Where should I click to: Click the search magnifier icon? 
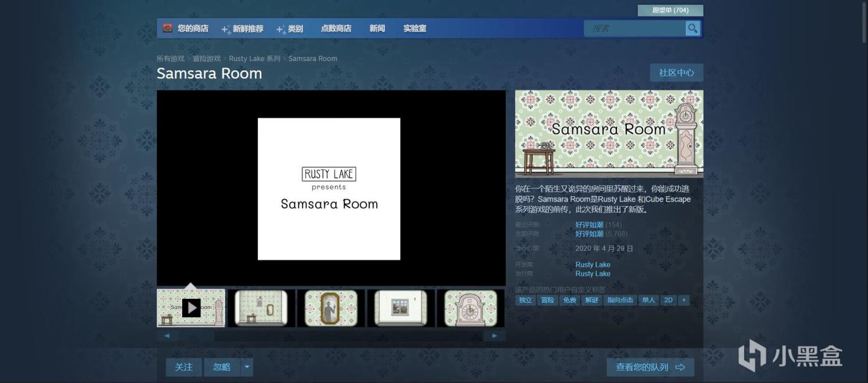click(x=693, y=28)
